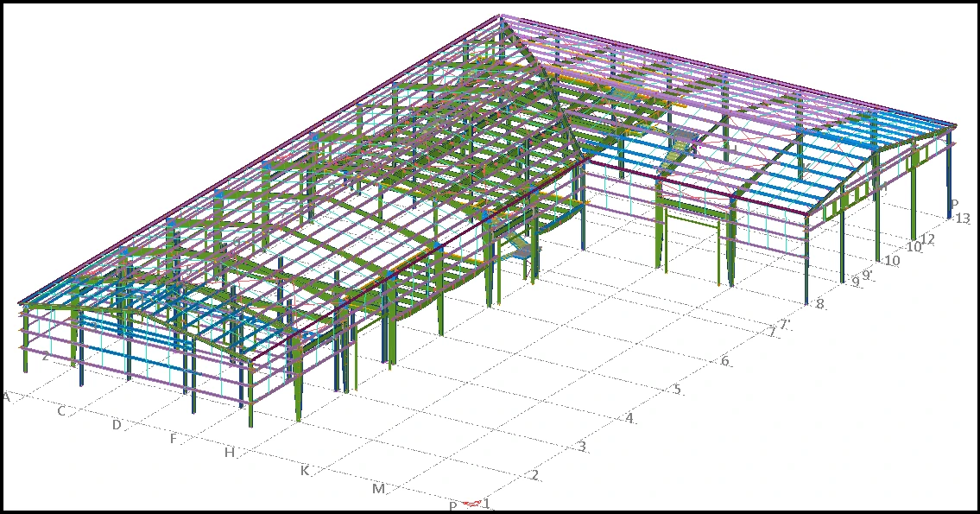
Task: Select grid number label 4
Action: (629, 418)
